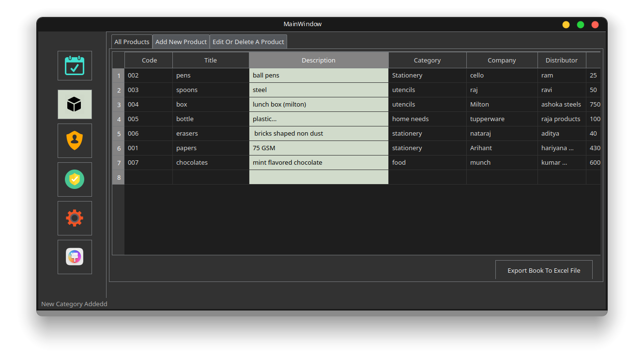Switch to the All Products tab
The height and width of the screenshot is (358, 644).
click(x=132, y=42)
